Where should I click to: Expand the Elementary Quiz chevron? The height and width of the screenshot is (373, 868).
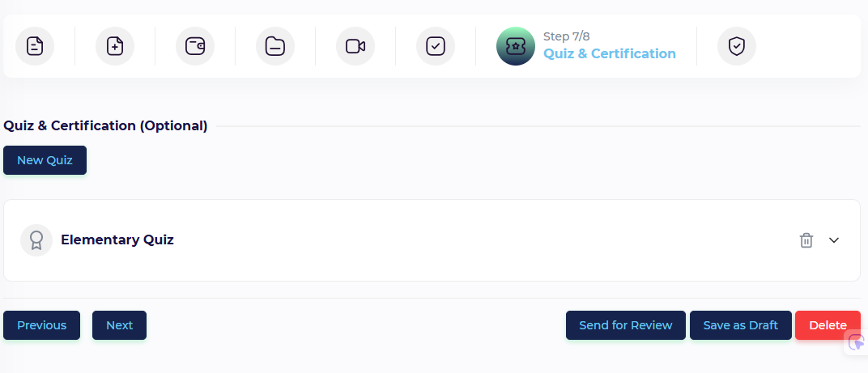834,240
